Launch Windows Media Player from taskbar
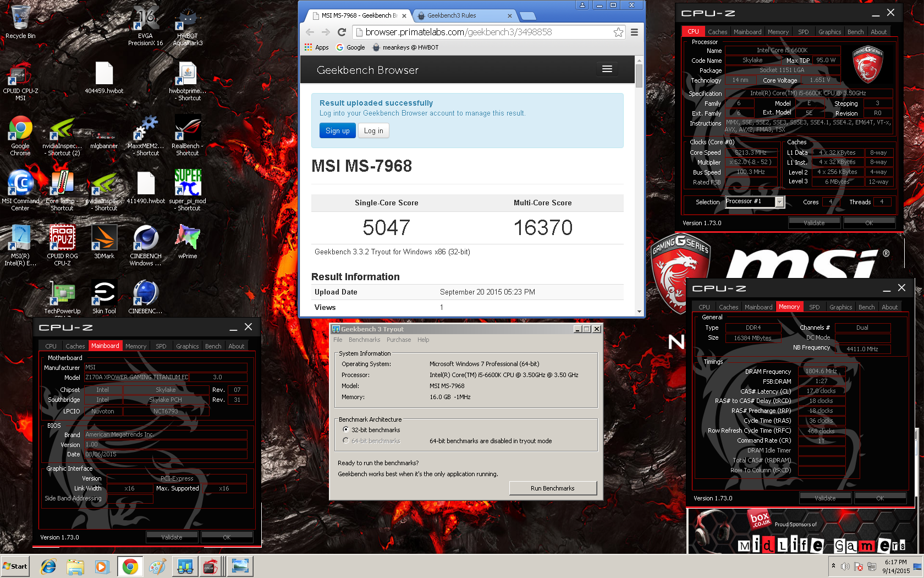 102,566
